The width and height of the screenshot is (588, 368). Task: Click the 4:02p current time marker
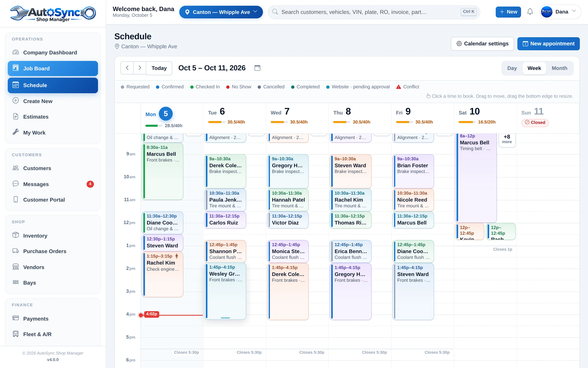pyautogui.click(x=151, y=314)
